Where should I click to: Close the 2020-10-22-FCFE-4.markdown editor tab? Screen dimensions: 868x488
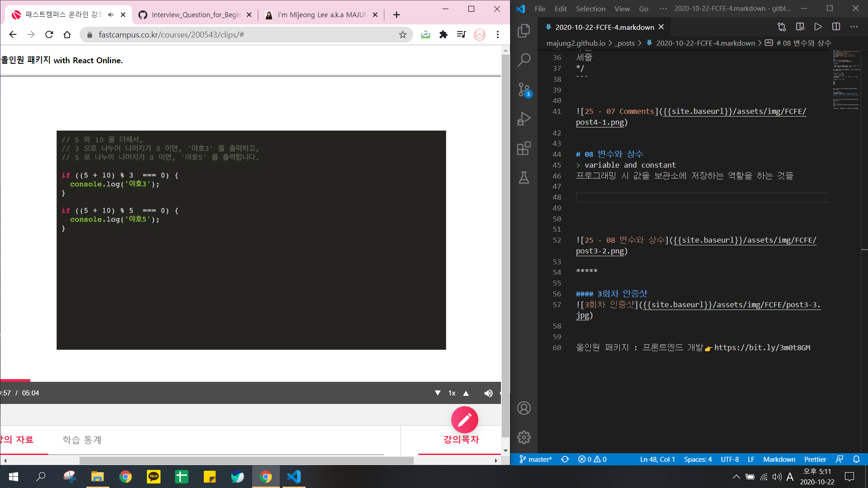[x=661, y=27]
